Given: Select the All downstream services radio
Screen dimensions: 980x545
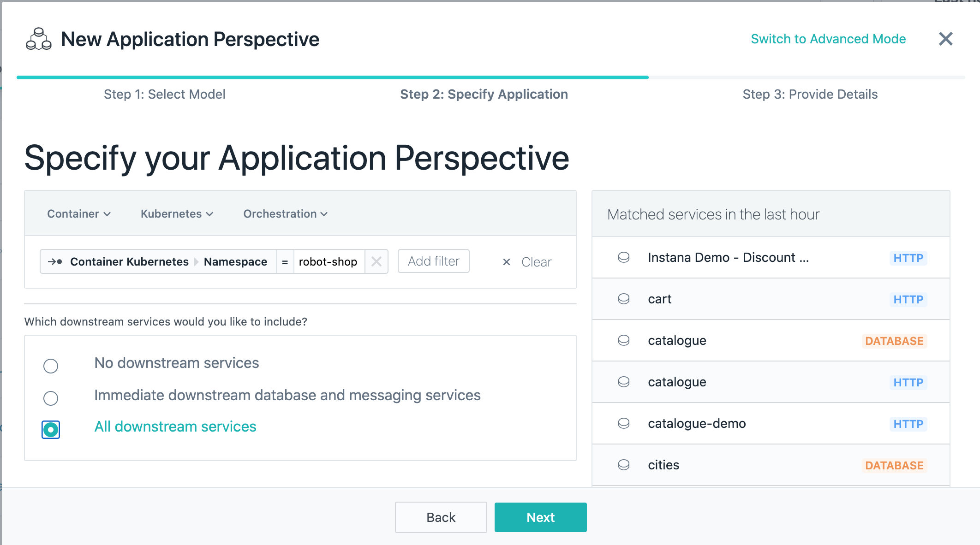Looking at the screenshot, I should 51,429.
